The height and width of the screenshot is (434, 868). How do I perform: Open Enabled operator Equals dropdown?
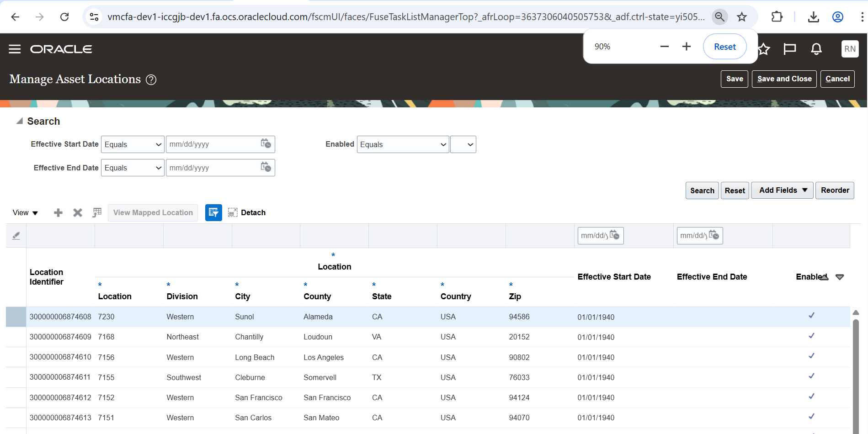(403, 144)
